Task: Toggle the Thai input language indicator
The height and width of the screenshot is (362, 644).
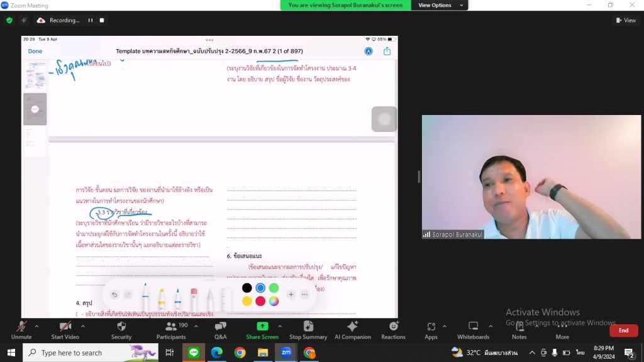Action: tap(580, 353)
